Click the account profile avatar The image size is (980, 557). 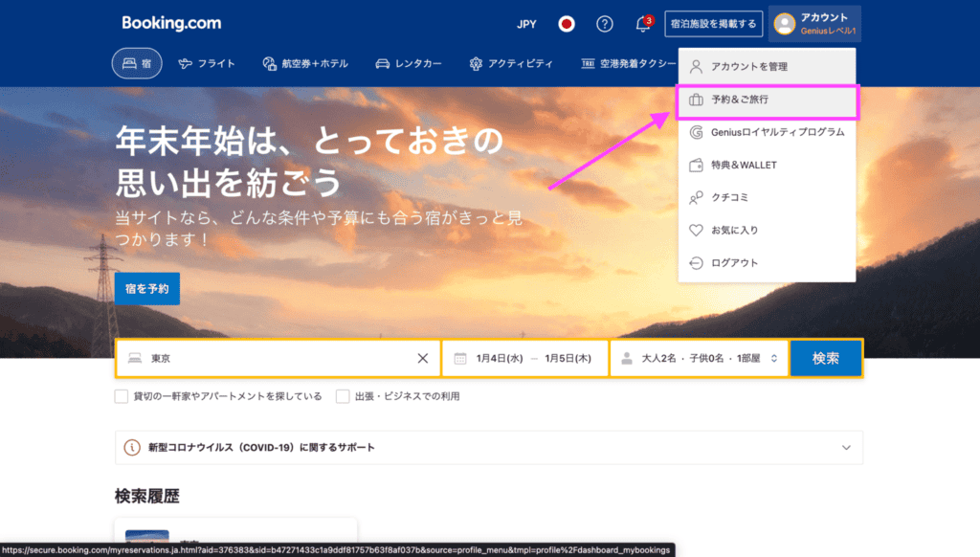[x=785, y=24]
